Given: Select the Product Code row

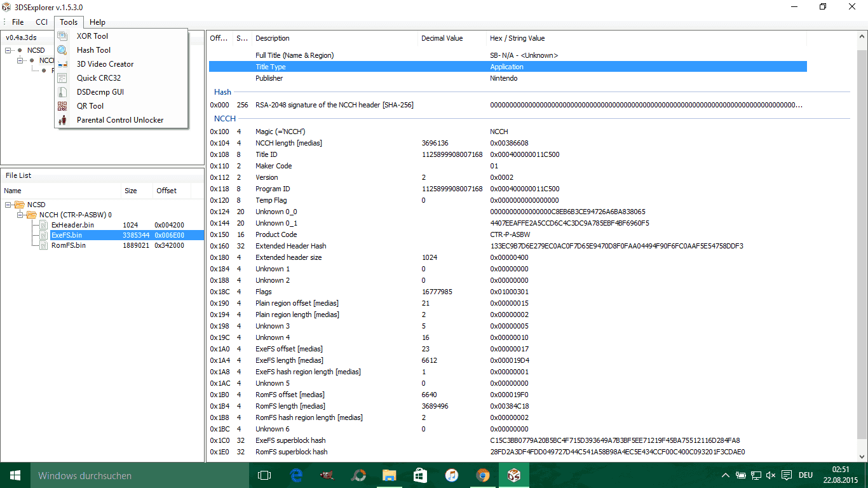Looking at the screenshot, I should point(508,234).
